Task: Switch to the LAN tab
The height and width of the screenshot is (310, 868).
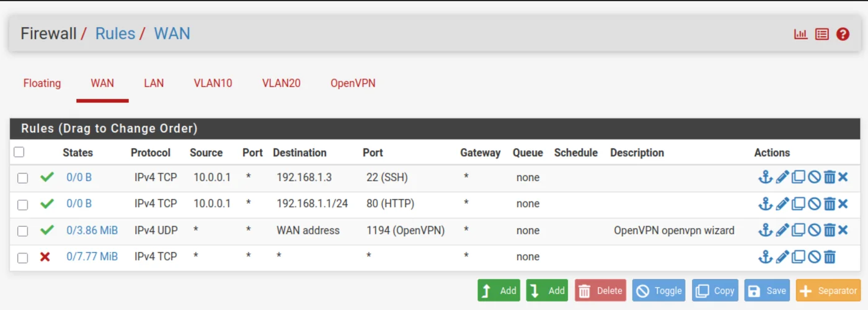Action: (154, 83)
